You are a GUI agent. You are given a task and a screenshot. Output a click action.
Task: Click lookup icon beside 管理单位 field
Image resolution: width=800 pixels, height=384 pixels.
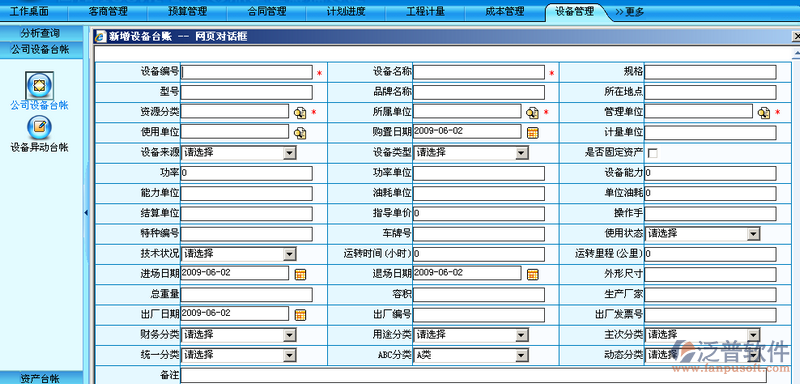point(764,113)
